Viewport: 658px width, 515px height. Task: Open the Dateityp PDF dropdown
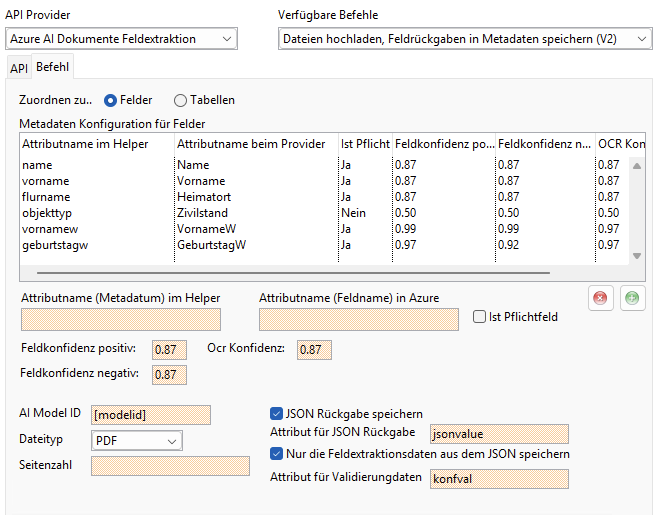pos(136,440)
